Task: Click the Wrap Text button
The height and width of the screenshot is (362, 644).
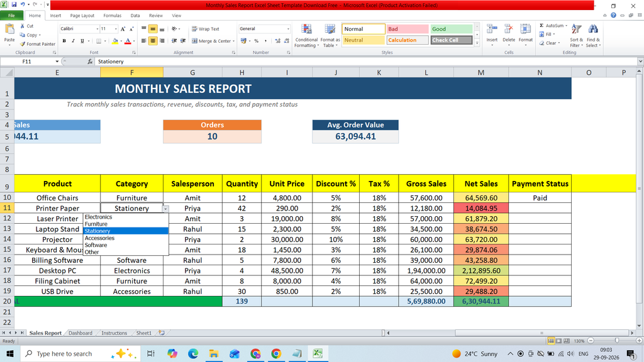Action: 206,29
